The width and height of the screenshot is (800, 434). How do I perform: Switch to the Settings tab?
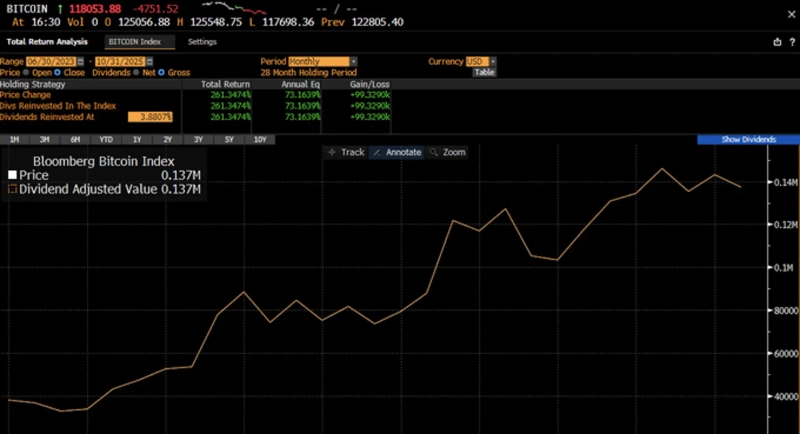pyautogui.click(x=202, y=42)
